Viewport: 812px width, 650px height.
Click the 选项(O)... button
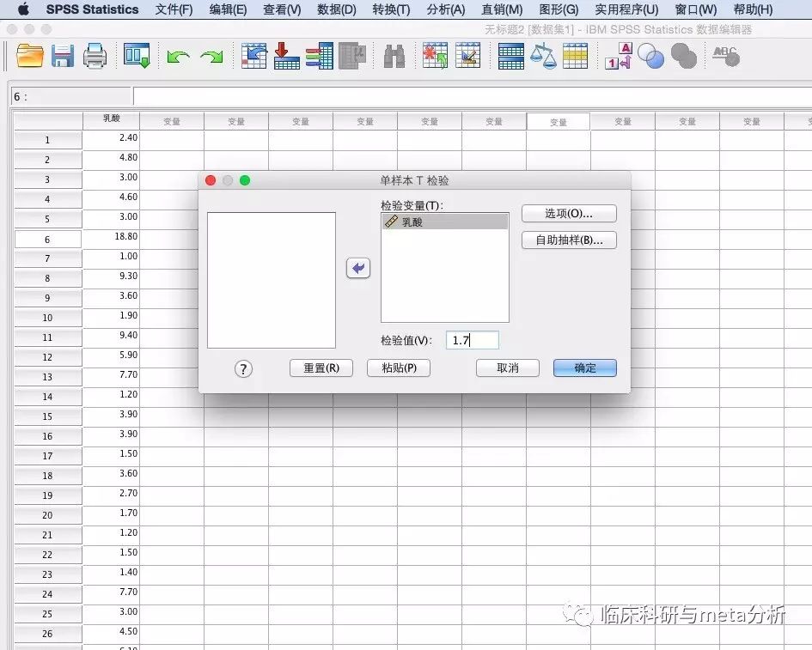point(569,214)
